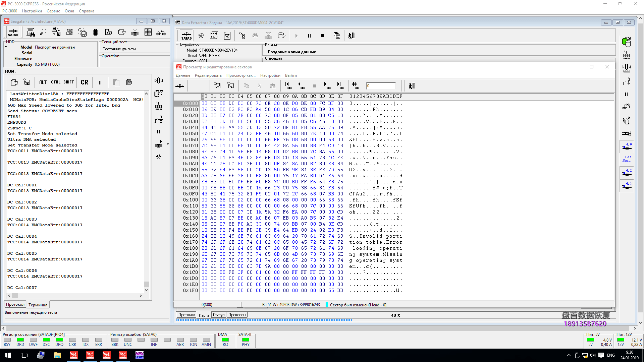
Task: Click the RESET icon in right sidebar
Action: [x=627, y=55]
